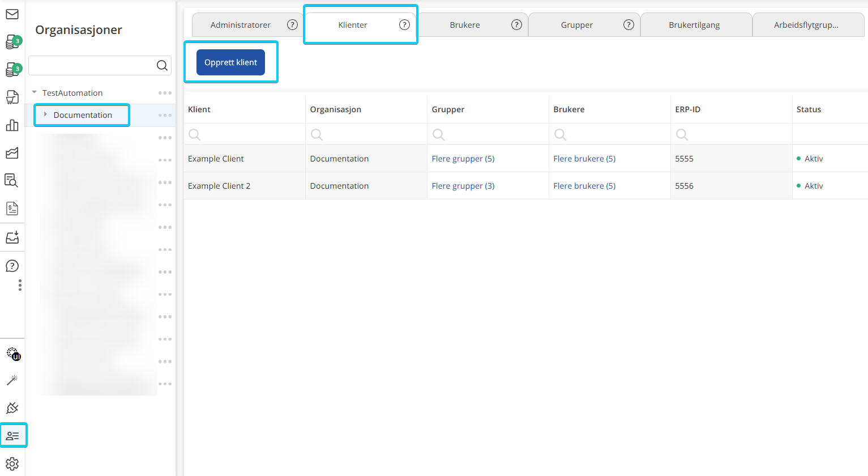This screenshot has width=868, height=476.
Task: Select the ERP-ID value 5555
Action: 684,159
